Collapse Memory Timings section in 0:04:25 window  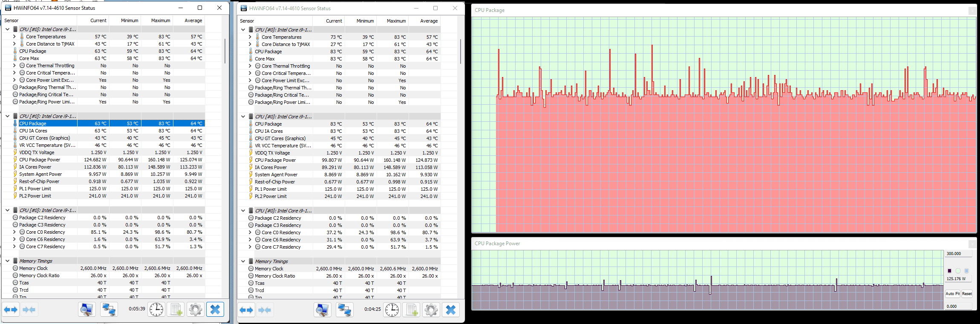pos(243,261)
